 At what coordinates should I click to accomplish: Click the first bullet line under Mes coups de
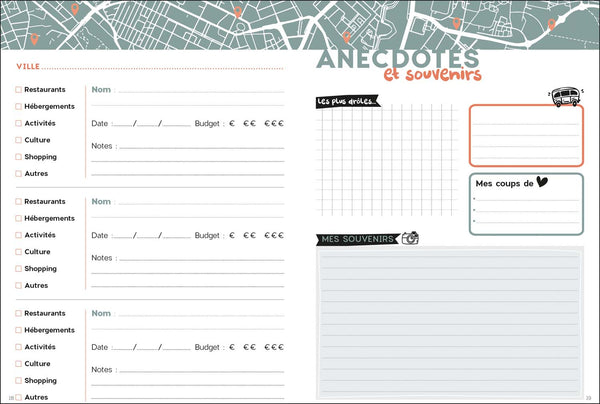point(527,199)
